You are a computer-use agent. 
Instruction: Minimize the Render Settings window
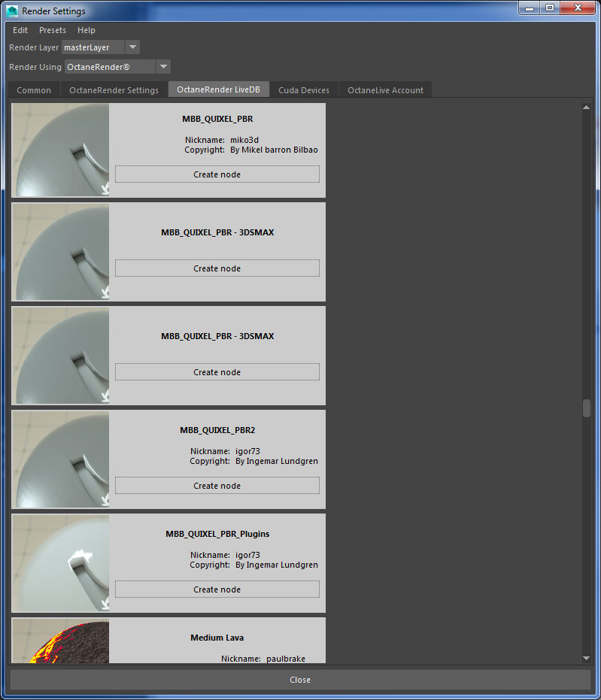pyautogui.click(x=529, y=8)
